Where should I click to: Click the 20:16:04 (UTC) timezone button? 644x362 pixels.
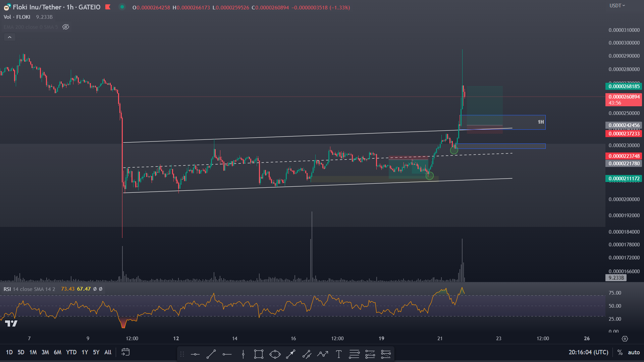coord(588,352)
